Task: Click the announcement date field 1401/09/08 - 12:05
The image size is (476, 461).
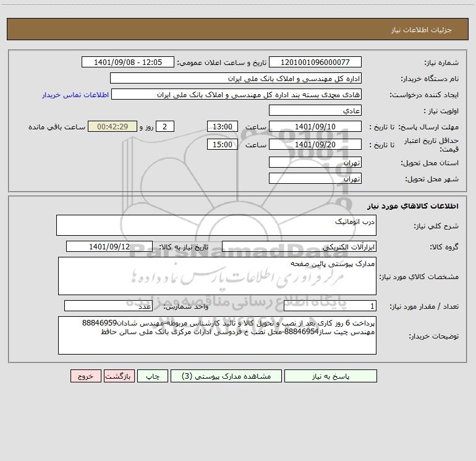Action: [x=128, y=62]
